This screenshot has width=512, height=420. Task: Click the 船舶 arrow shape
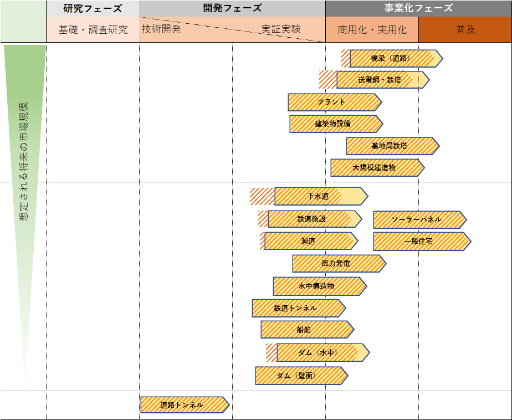pos(308,330)
